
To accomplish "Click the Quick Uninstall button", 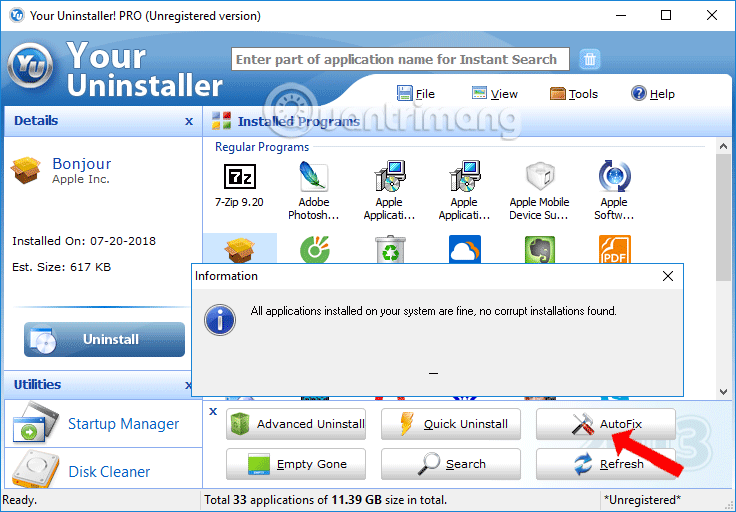I will click(x=451, y=424).
